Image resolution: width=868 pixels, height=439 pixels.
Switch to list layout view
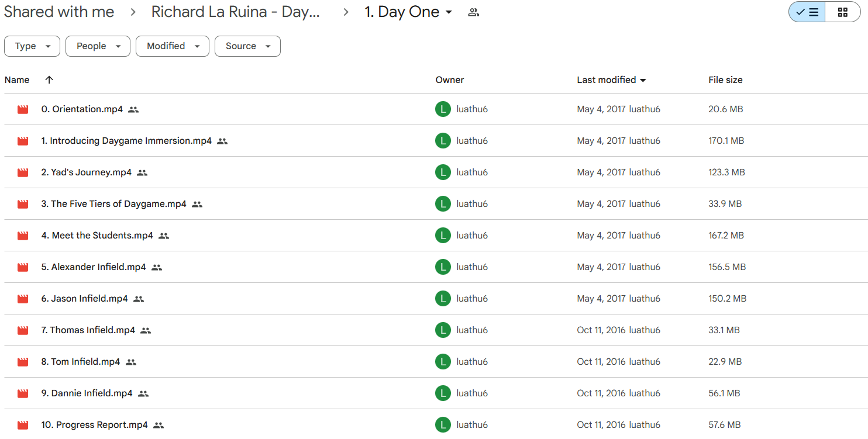tap(807, 12)
